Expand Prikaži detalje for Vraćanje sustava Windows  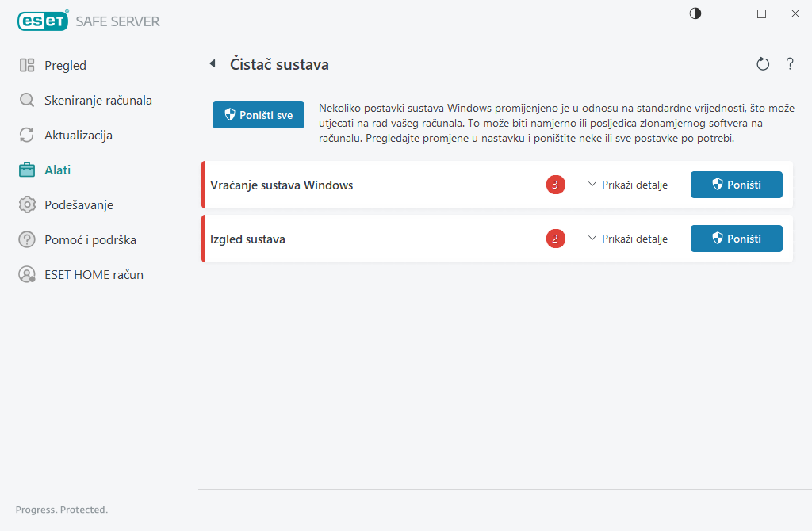[628, 185]
